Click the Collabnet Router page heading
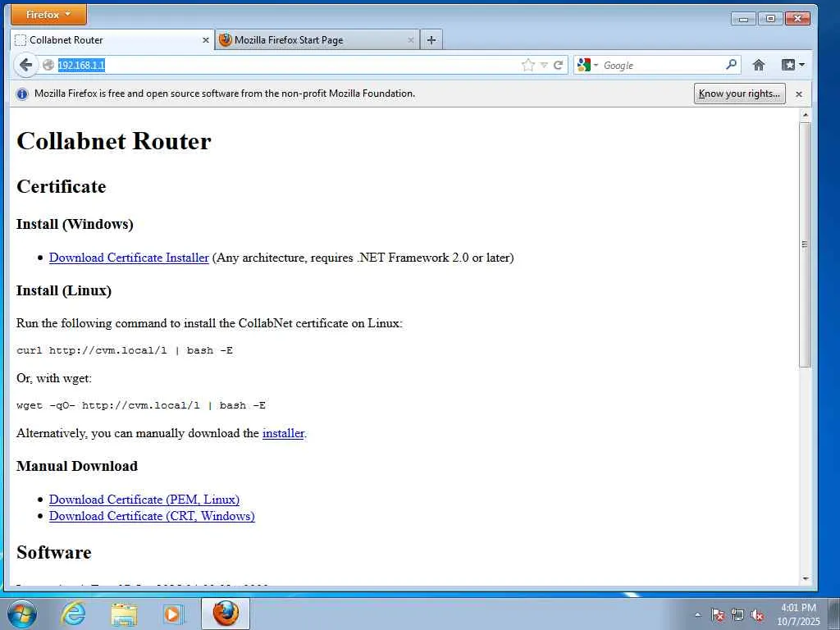Screen dimensions: 840x630 point(113,141)
